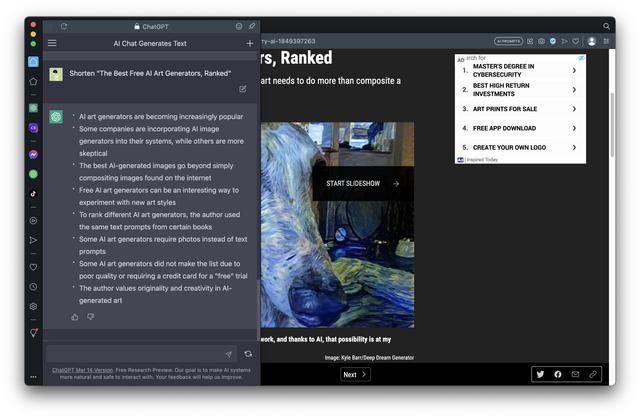640x418 pixels.
Task: Open the Player icon in the sidebar
Action: point(33,221)
